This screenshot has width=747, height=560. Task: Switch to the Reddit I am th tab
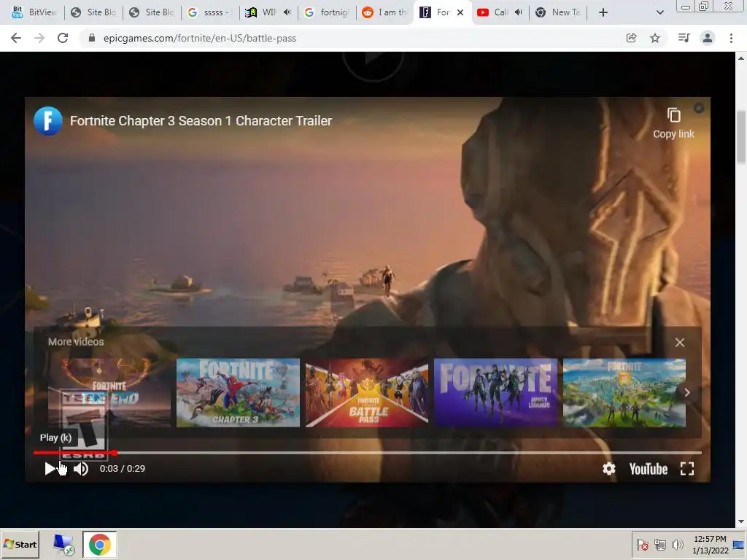click(385, 12)
